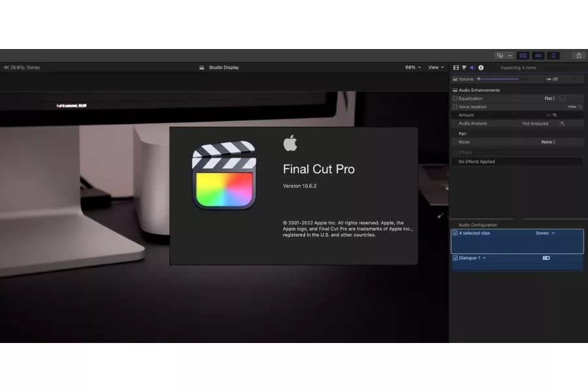The width and height of the screenshot is (588, 392).
Task: Click the Audio Enhancements section icon
Action: (x=455, y=90)
